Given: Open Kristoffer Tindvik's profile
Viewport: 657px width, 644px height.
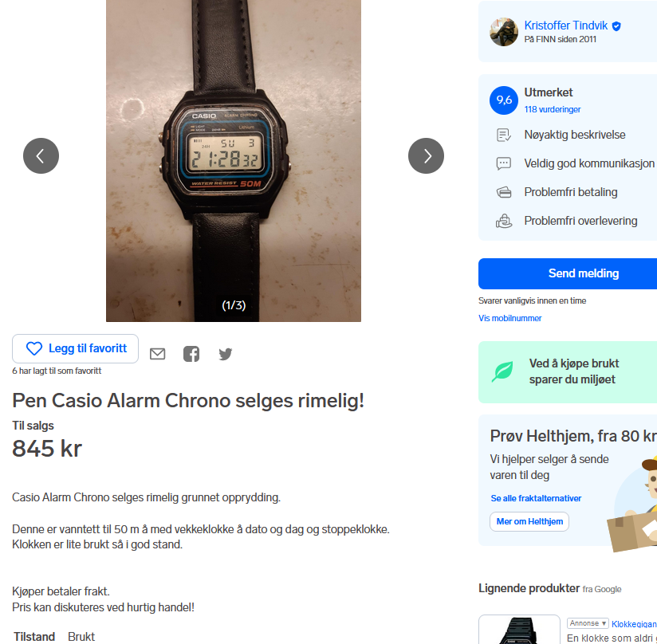Looking at the screenshot, I should tap(565, 26).
